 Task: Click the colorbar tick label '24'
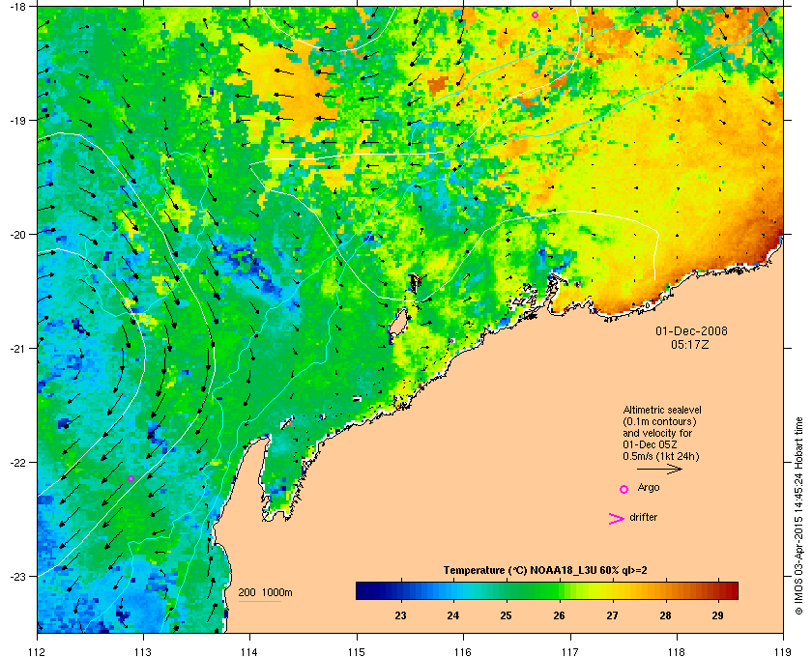tap(453, 615)
